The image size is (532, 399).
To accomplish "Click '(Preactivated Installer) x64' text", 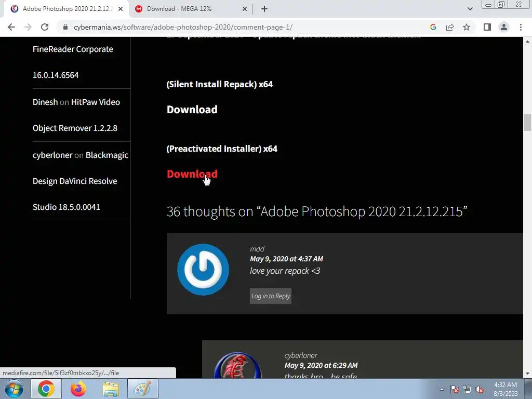I will [222, 149].
